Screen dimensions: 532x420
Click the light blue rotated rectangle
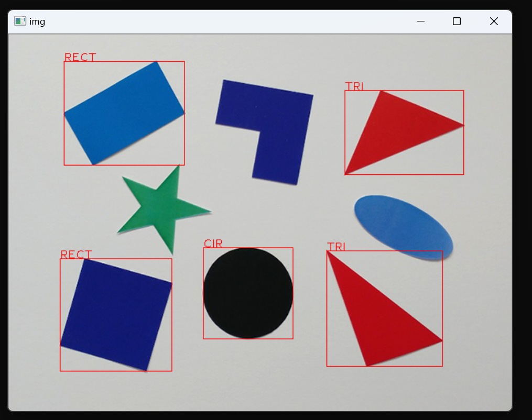tap(124, 113)
